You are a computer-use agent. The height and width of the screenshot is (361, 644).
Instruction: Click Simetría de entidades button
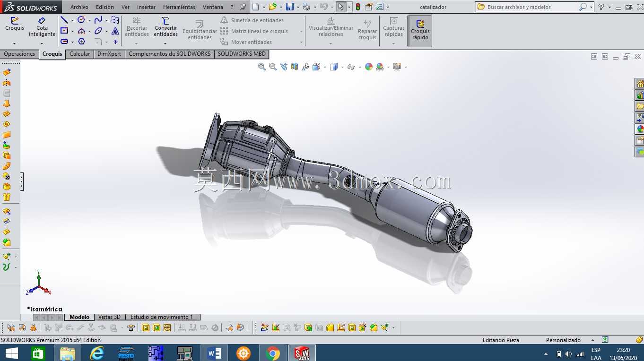(252, 20)
